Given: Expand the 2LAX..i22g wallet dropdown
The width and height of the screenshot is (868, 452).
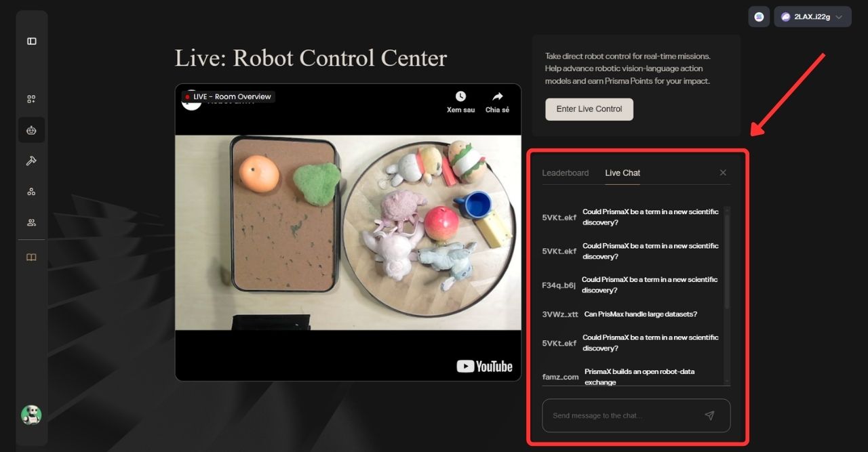Looking at the screenshot, I should [812, 17].
